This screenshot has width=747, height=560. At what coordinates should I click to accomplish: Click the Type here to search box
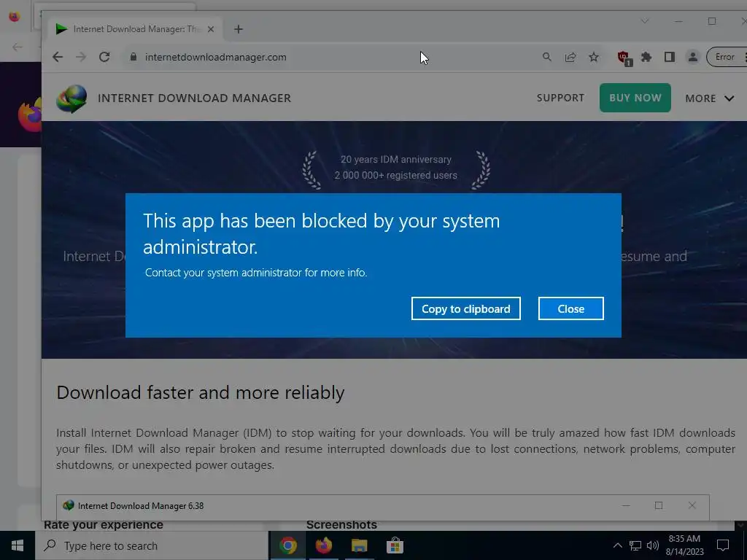click(x=152, y=545)
